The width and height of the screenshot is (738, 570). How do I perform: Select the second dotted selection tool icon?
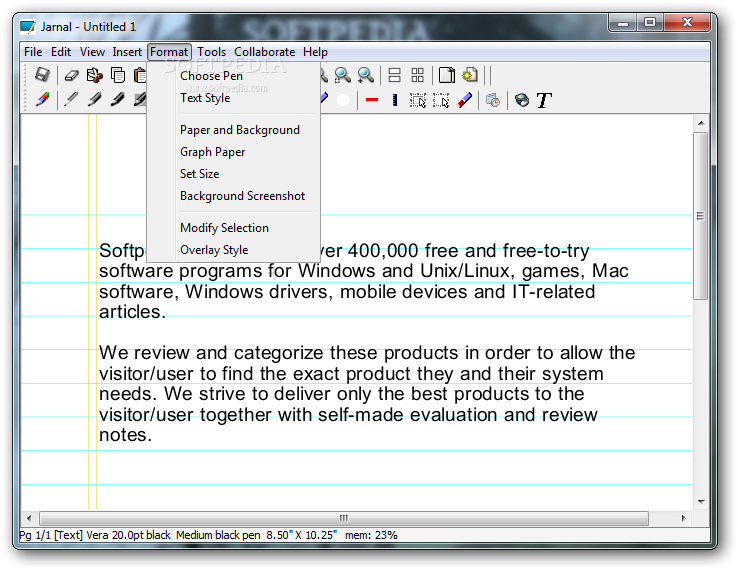tap(441, 100)
